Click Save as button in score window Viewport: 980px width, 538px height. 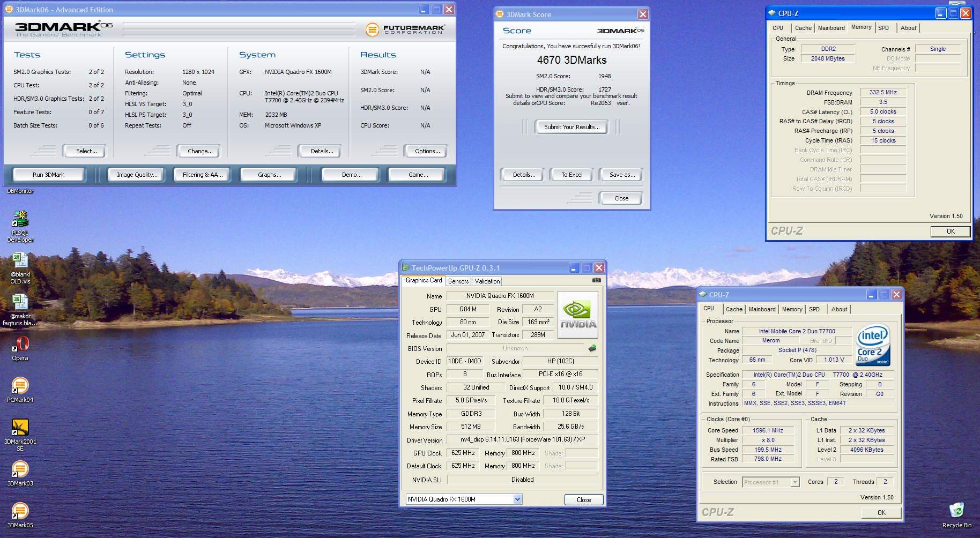622,175
